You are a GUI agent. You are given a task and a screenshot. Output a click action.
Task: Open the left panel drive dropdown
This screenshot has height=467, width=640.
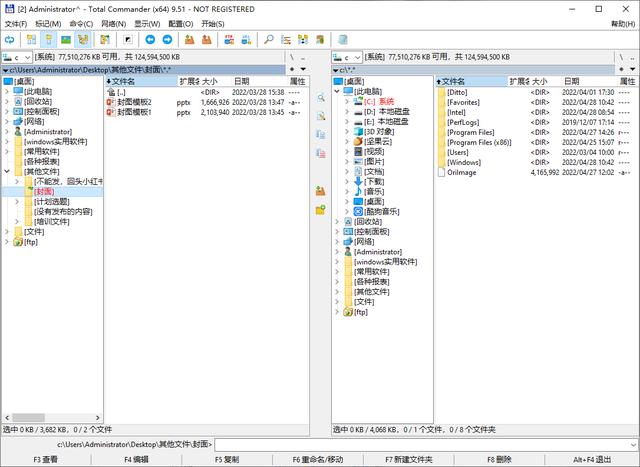(17, 58)
